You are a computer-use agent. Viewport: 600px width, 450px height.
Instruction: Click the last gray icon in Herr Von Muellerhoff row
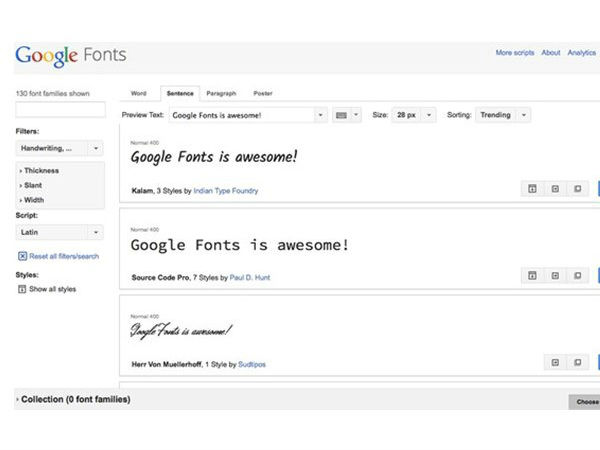pos(577,363)
